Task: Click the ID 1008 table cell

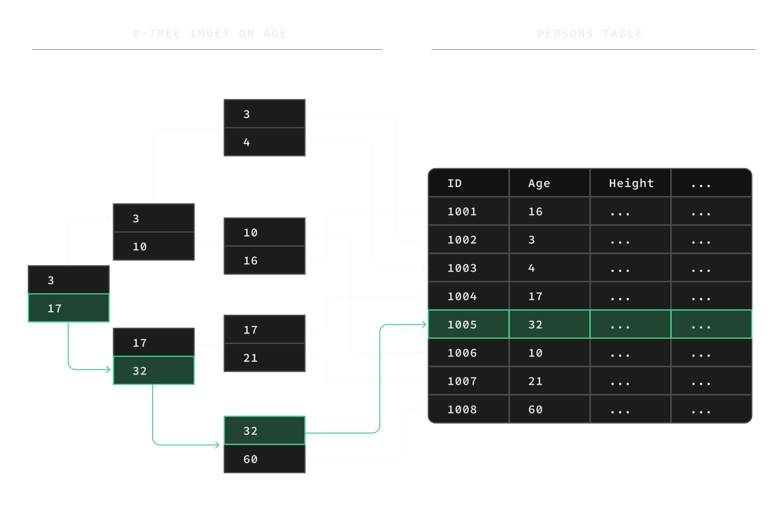Action: coord(468,409)
